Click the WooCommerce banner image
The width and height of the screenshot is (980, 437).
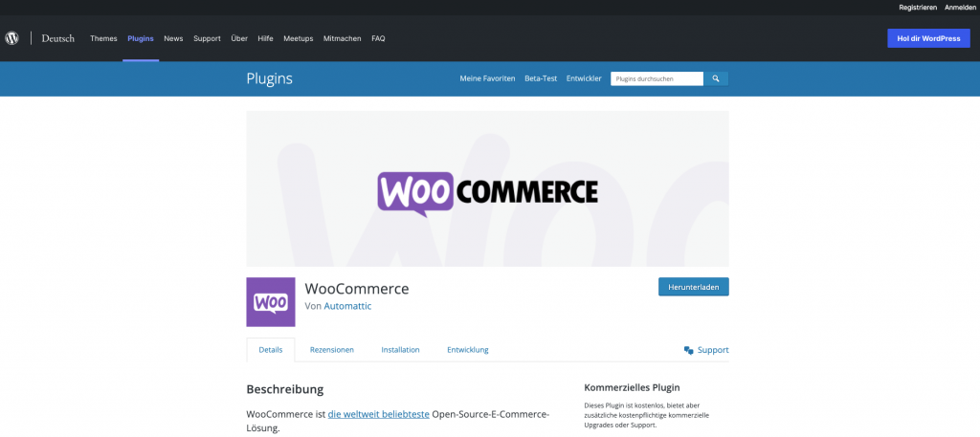pyautogui.click(x=487, y=188)
